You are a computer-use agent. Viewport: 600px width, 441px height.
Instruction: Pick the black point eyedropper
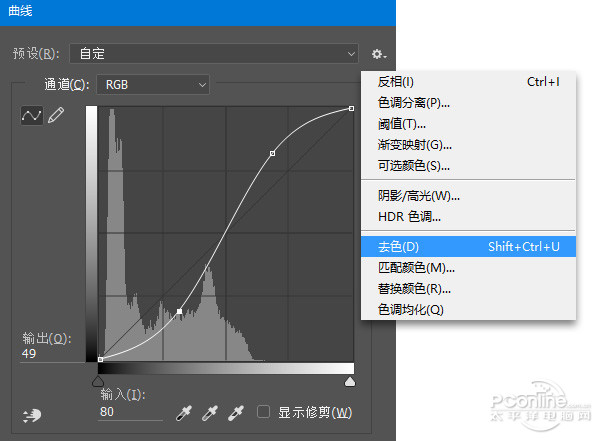pos(184,413)
